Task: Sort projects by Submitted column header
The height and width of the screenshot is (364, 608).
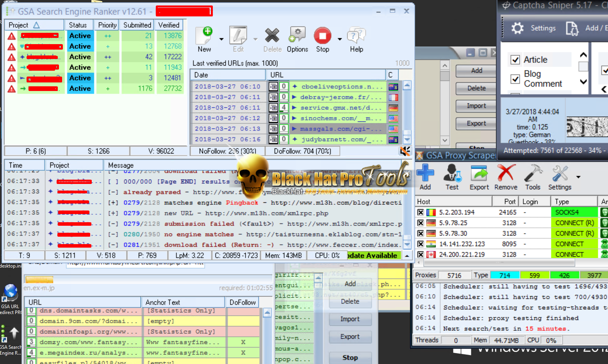Action: 137,25
